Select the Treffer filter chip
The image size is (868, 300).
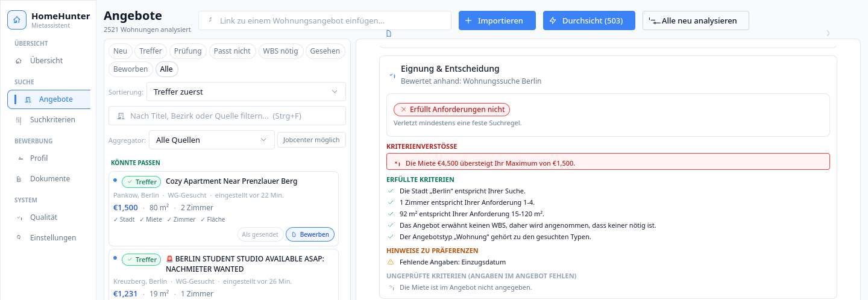coord(151,51)
